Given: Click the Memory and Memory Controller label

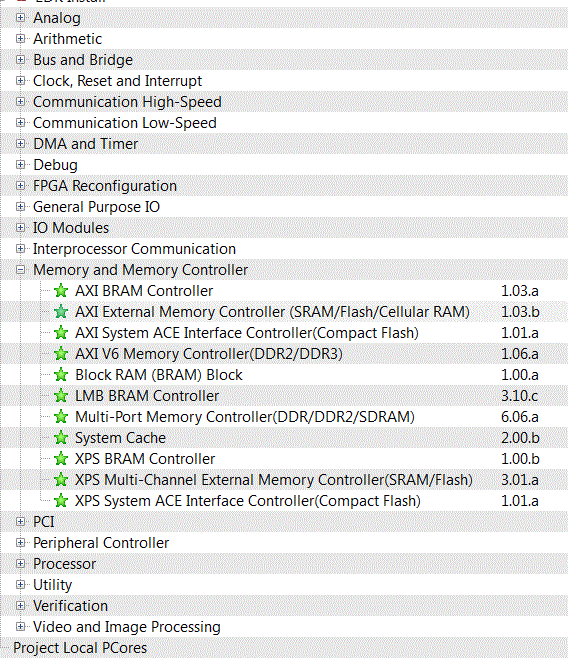Looking at the screenshot, I should pyautogui.click(x=140, y=270).
